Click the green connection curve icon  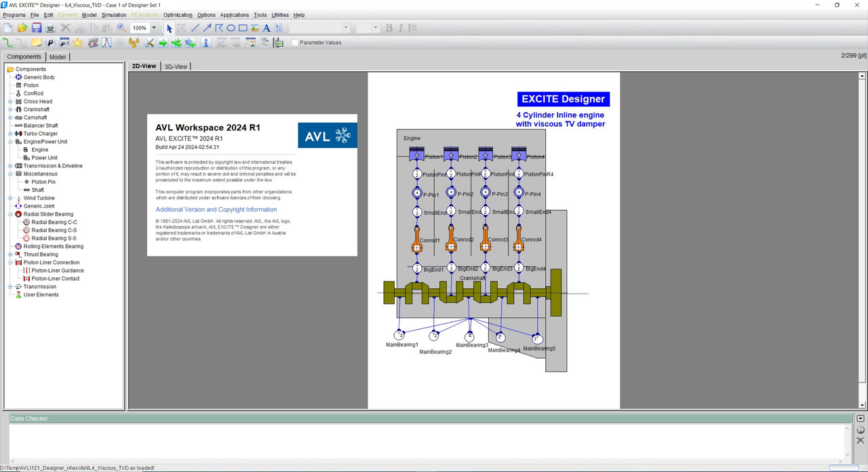[7, 43]
